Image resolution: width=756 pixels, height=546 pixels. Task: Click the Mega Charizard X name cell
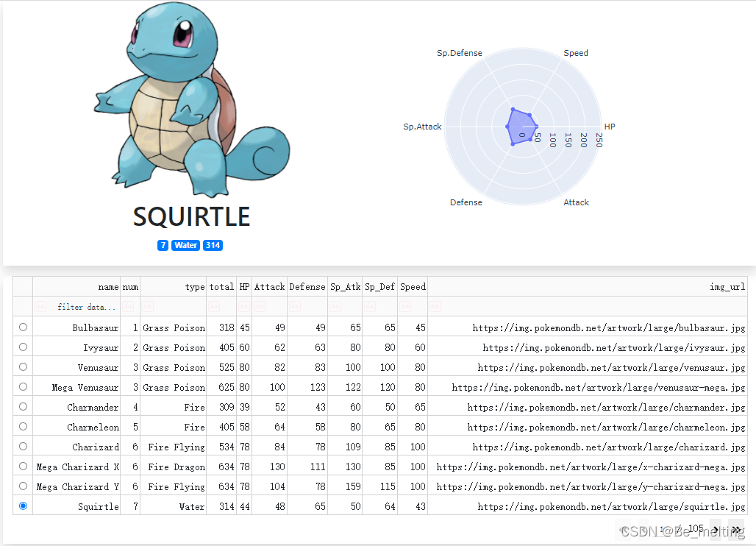click(x=76, y=467)
